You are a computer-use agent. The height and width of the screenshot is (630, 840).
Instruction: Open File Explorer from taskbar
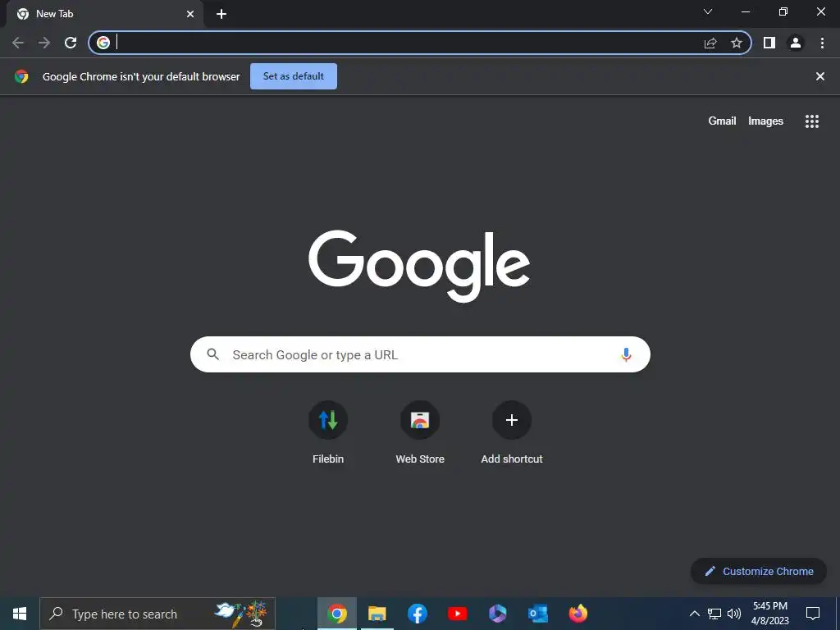(x=377, y=614)
